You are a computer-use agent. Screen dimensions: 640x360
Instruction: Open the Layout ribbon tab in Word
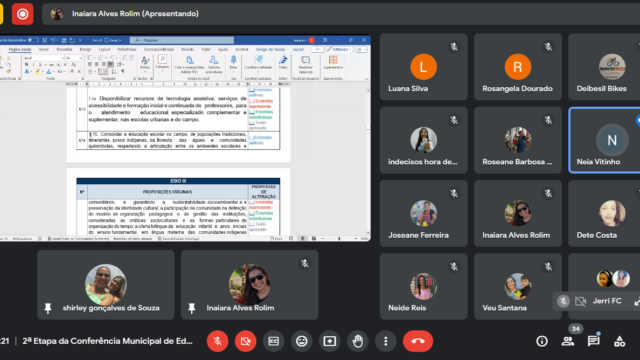pyautogui.click(x=104, y=49)
